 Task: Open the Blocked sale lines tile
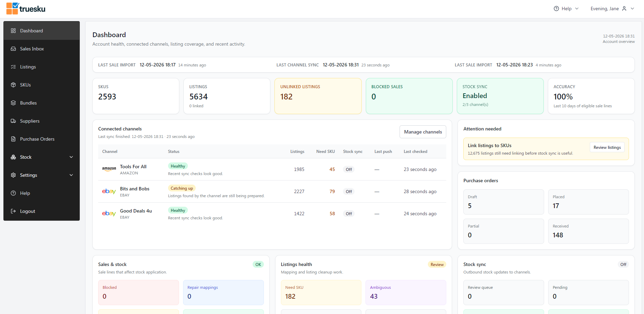click(138, 293)
